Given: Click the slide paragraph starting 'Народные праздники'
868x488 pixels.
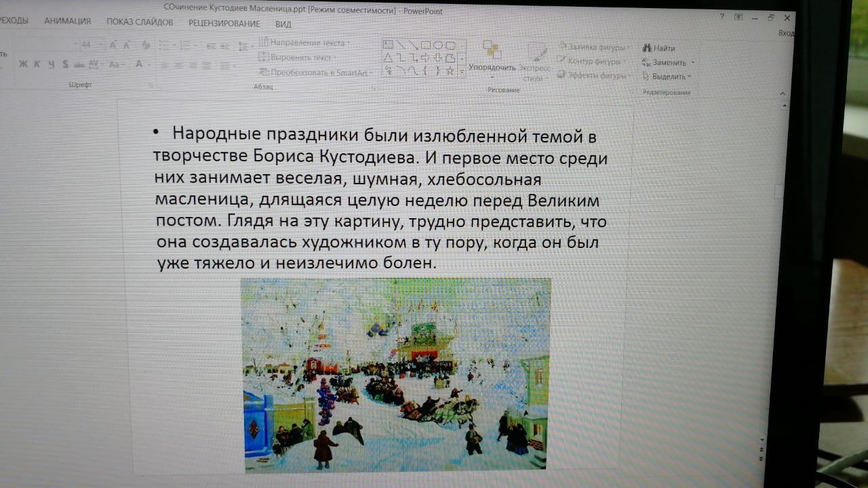Looking at the screenshot, I should point(380,199).
